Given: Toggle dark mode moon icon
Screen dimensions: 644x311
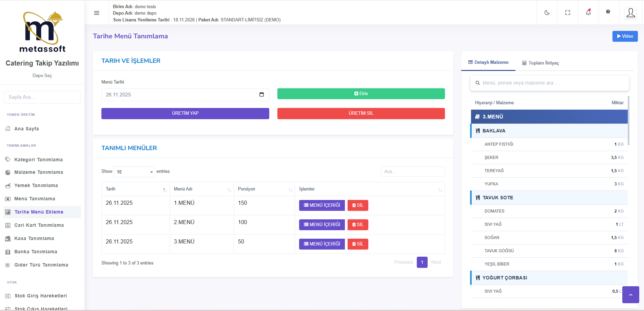Looking at the screenshot, I should pos(547,13).
